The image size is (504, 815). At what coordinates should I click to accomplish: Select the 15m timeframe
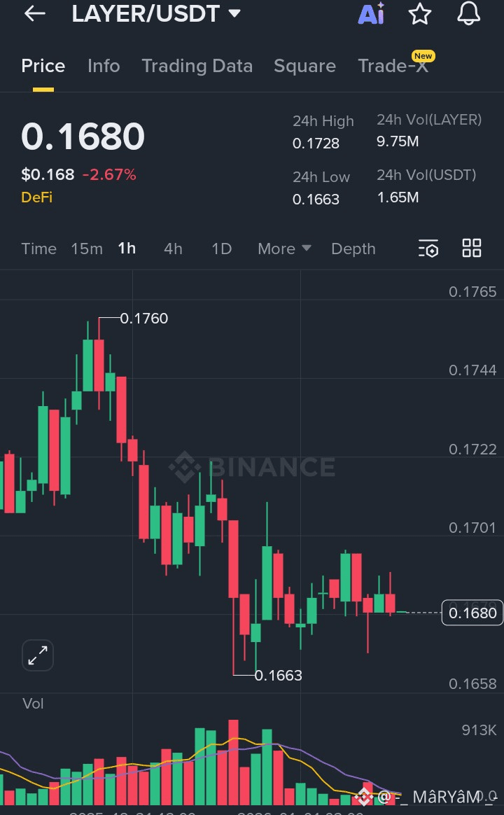(87, 249)
